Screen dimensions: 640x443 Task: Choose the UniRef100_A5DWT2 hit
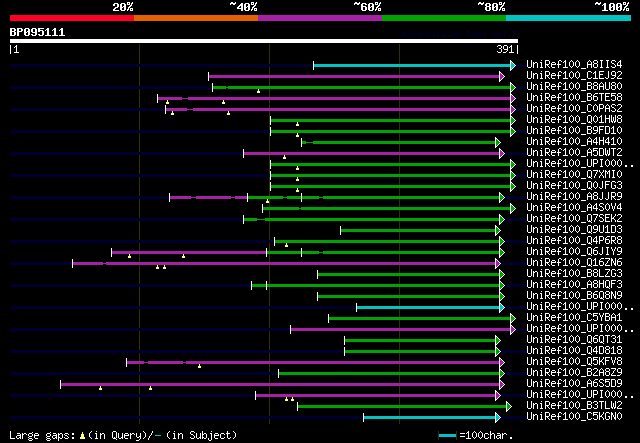[574, 153]
